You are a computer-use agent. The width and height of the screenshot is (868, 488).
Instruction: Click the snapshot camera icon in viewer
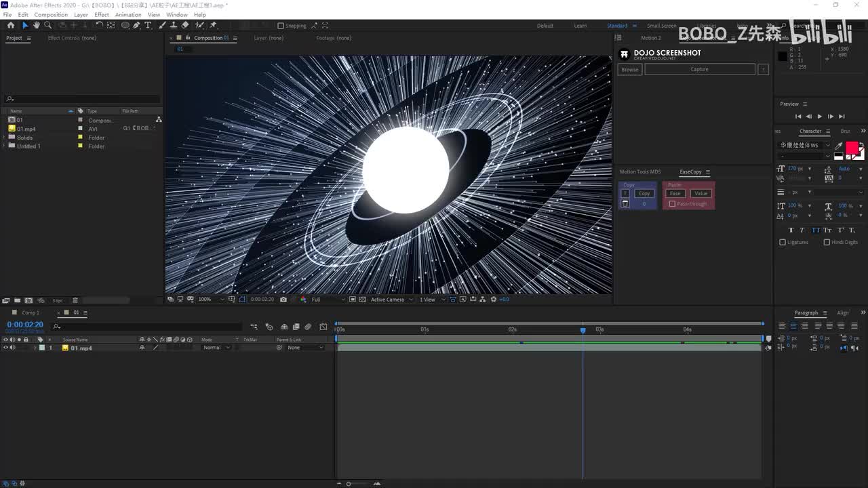click(x=283, y=299)
